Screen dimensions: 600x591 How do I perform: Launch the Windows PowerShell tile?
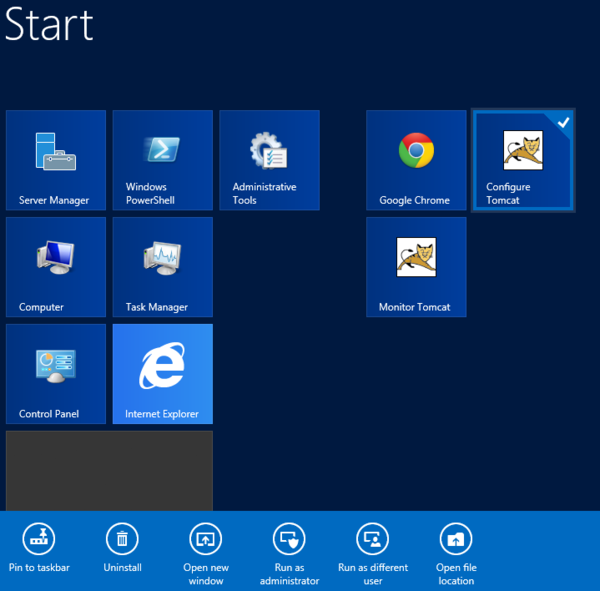163,160
